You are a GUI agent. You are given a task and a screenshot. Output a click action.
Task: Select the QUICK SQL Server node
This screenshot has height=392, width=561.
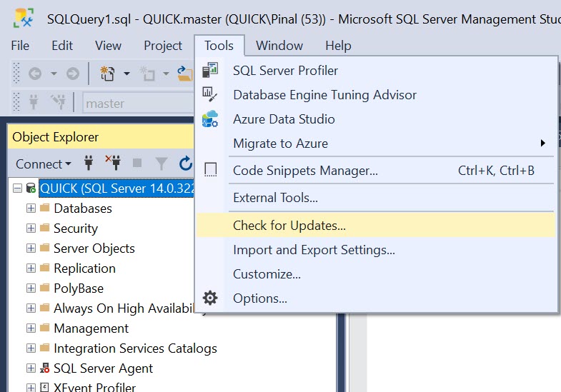click(x=116, y=189)
